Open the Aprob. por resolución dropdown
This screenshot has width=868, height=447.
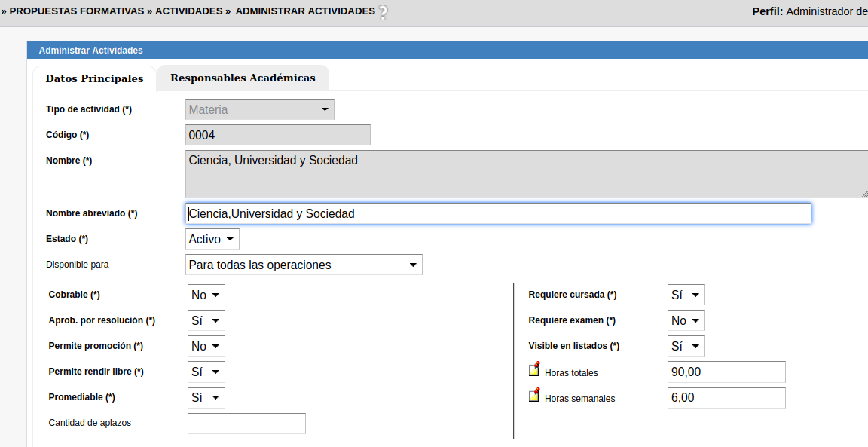[x=206, y=320]
